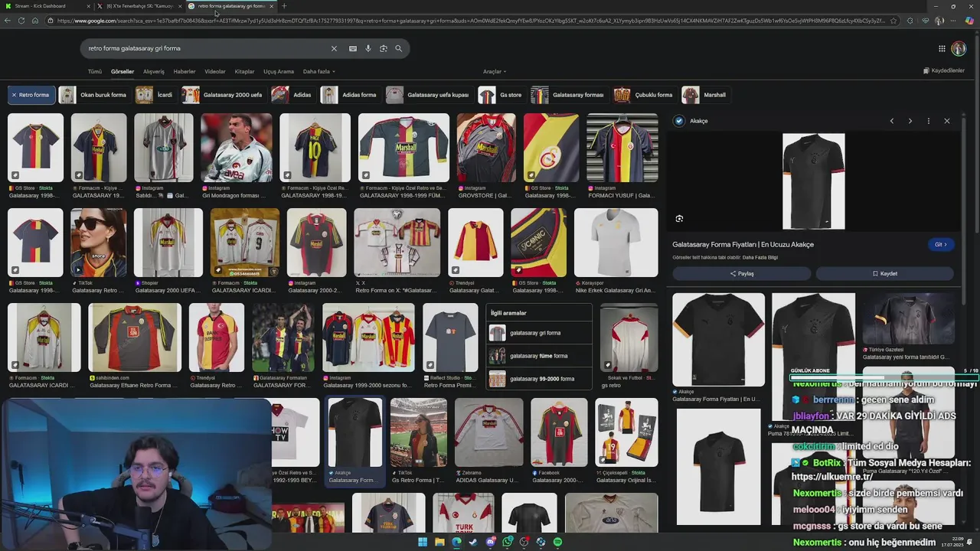Open Google Lens image search icon
This screenshot has width=980, height=551.
point(383,48)
